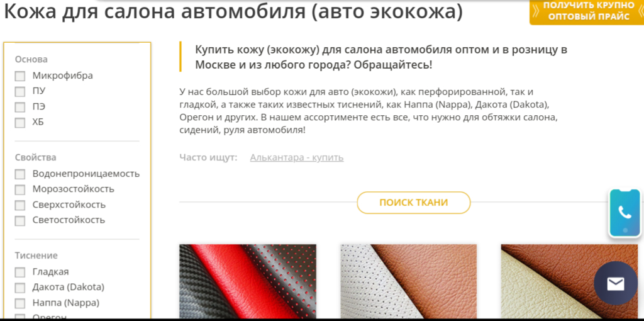This screenshot has width=644, height=321.
Task: Open the white perforated and brown leather thumbnail
Action: pos(409,281)
